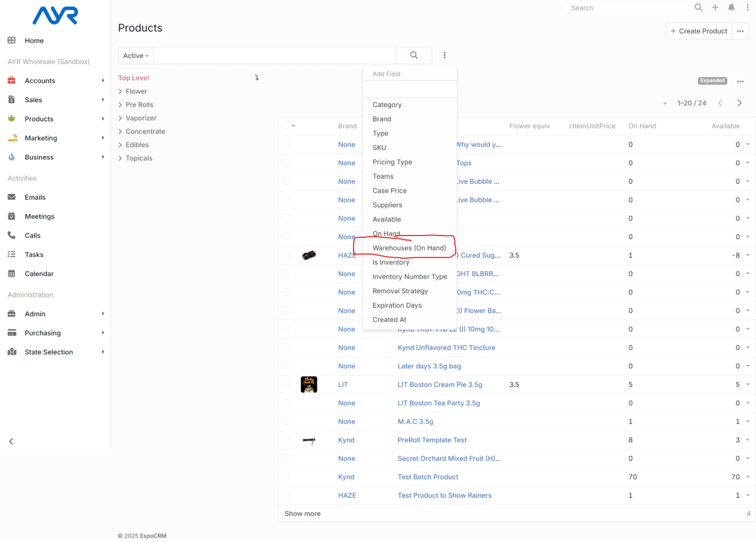Open the Emails section in the sidebar

pyautogui.click(x=35, y=198)
